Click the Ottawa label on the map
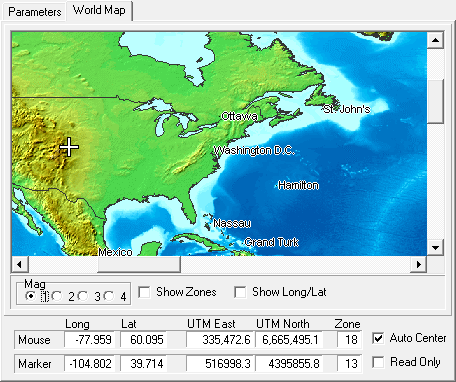Image resolution: width=456 pixels, height=382 pixels. [239, 116]
